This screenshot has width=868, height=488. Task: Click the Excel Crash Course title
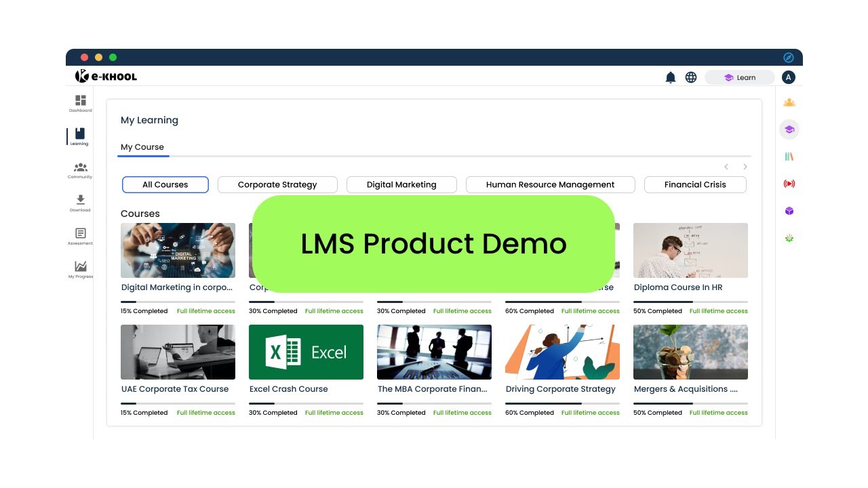click(x=289, y=389)
